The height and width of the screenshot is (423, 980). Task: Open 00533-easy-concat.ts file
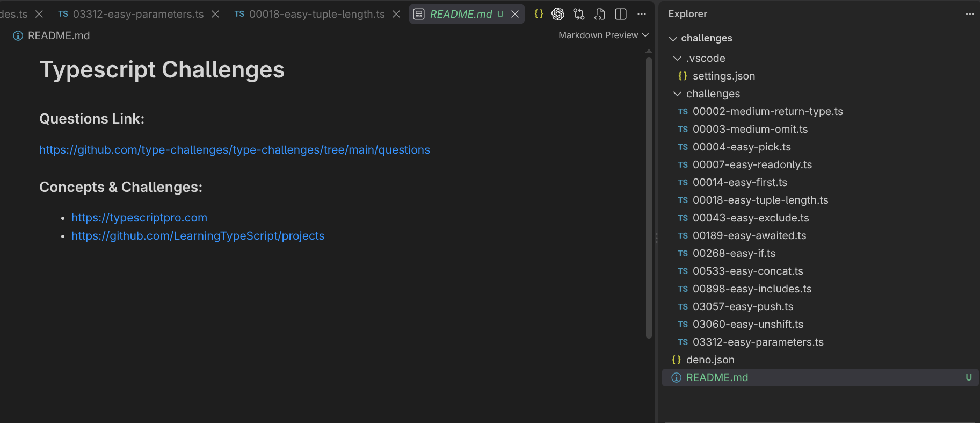click(747, 271)
